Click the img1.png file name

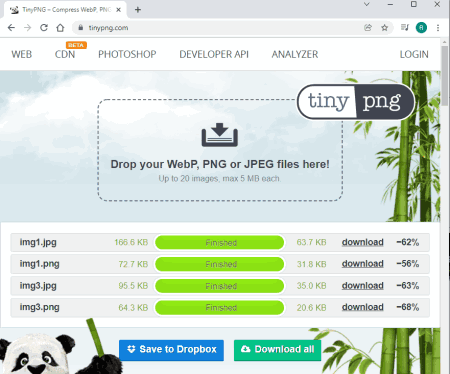(x=39, y=264)
